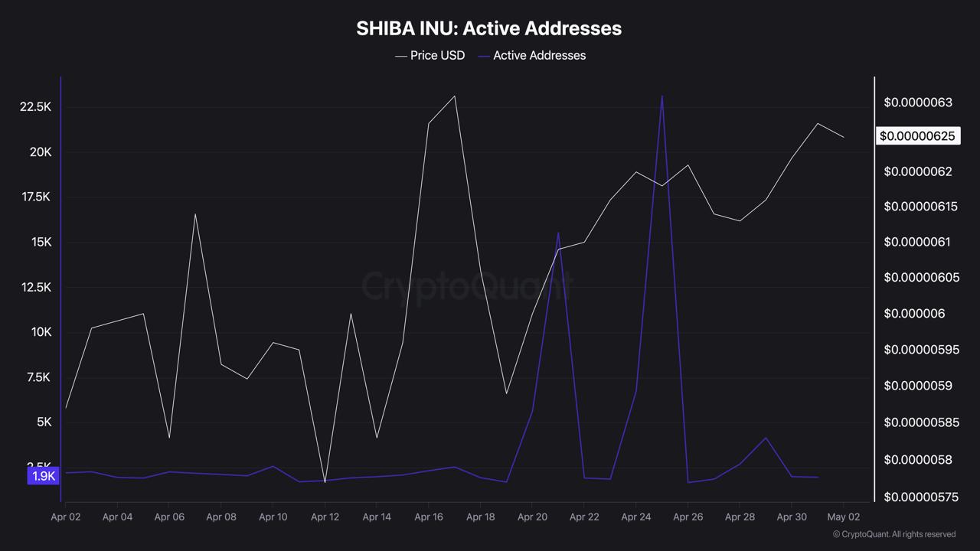Click the Apr 06 date label

pyautogui.click(x=169, y=517)
